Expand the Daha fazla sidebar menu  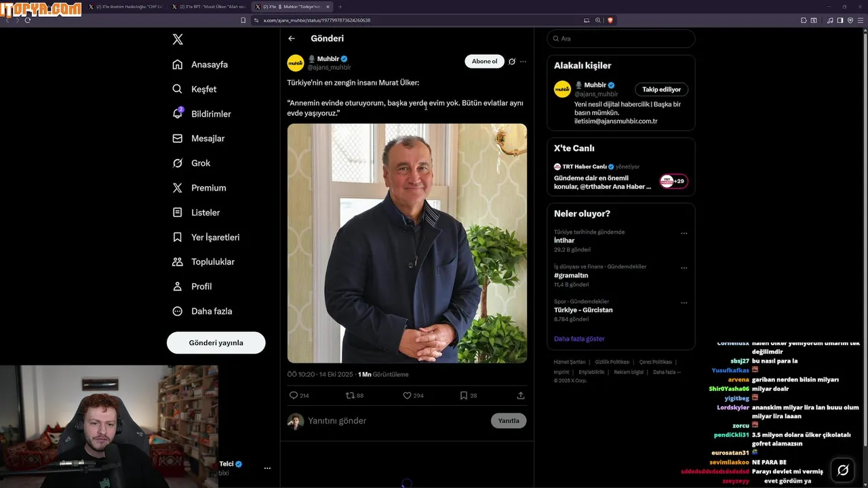click(x=202, y=311)
